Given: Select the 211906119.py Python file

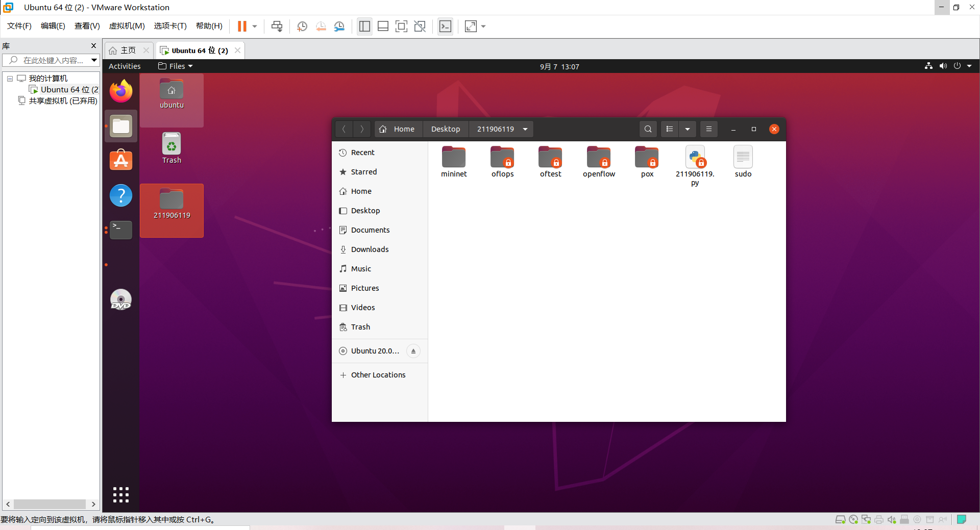Looking at the screenshot, I should tap(695, 166).
